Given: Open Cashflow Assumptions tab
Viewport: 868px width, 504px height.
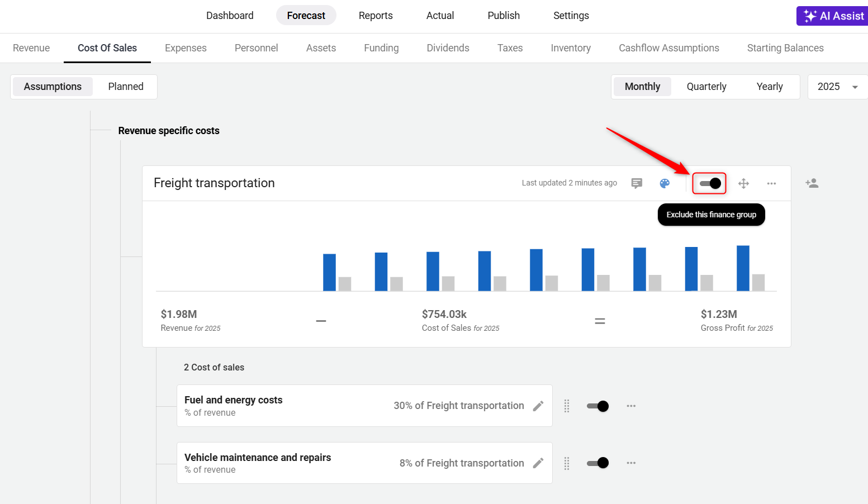Looking at the screenshot, I should 669,48.
